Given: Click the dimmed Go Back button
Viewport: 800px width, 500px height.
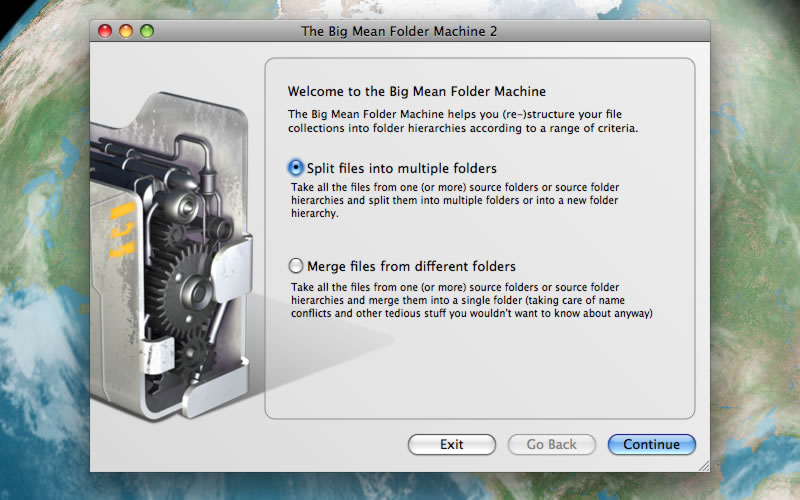Looking at the screenshot, I should pos(551,444).
